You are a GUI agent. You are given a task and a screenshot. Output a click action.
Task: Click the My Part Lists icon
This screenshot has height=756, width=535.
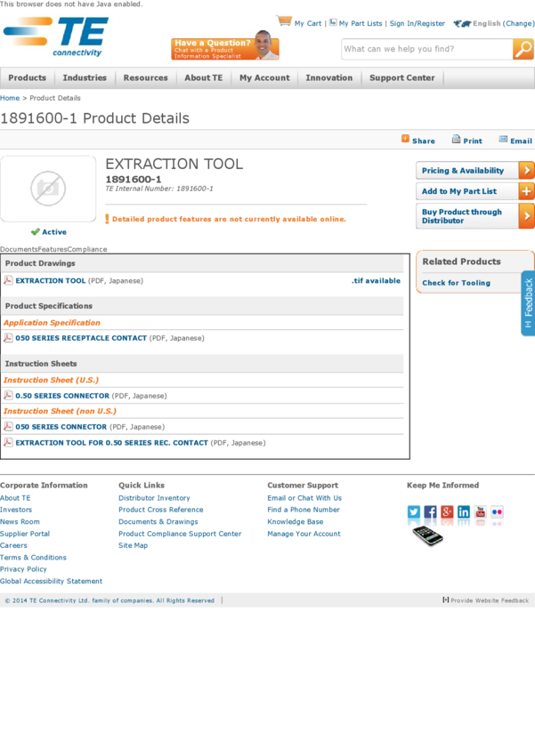[x=333, y=22]
